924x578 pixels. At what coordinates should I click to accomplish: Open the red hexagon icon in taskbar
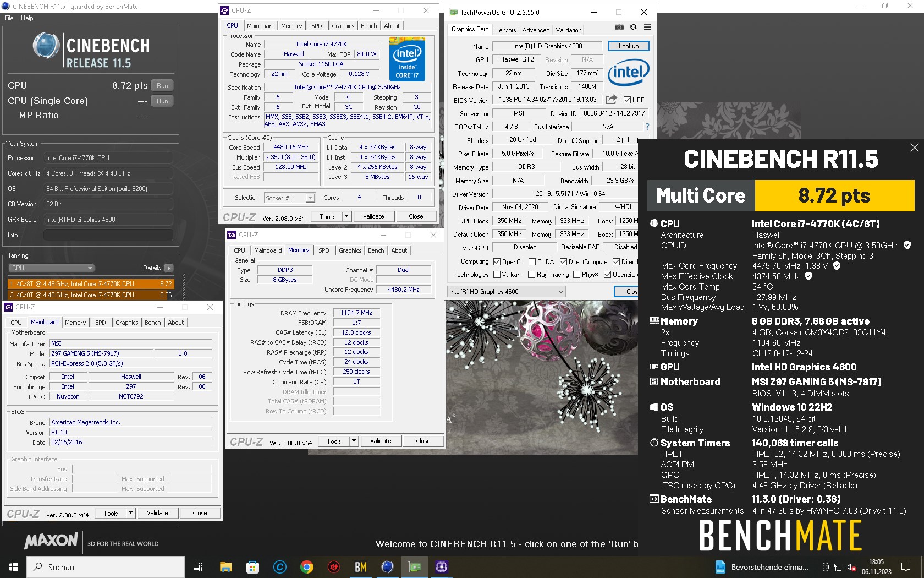[x=334, y=567]
